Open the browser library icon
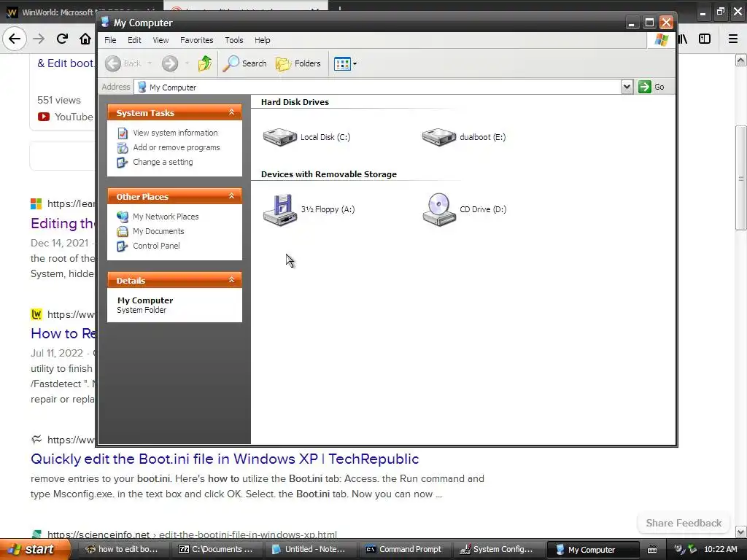This screenshot has height=560, width=747. click(683, 39)
